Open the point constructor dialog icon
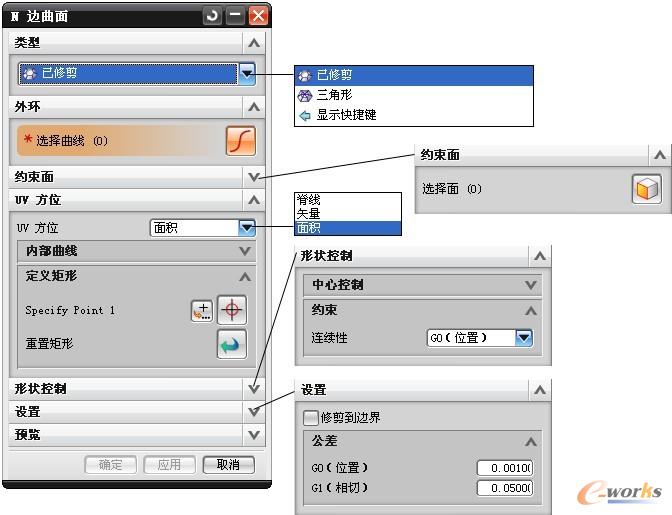 202,311
